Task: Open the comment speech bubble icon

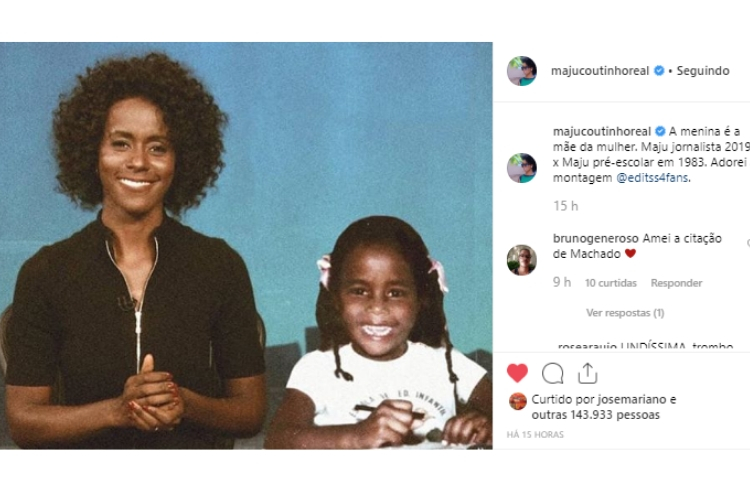Action: coord(552,373)
